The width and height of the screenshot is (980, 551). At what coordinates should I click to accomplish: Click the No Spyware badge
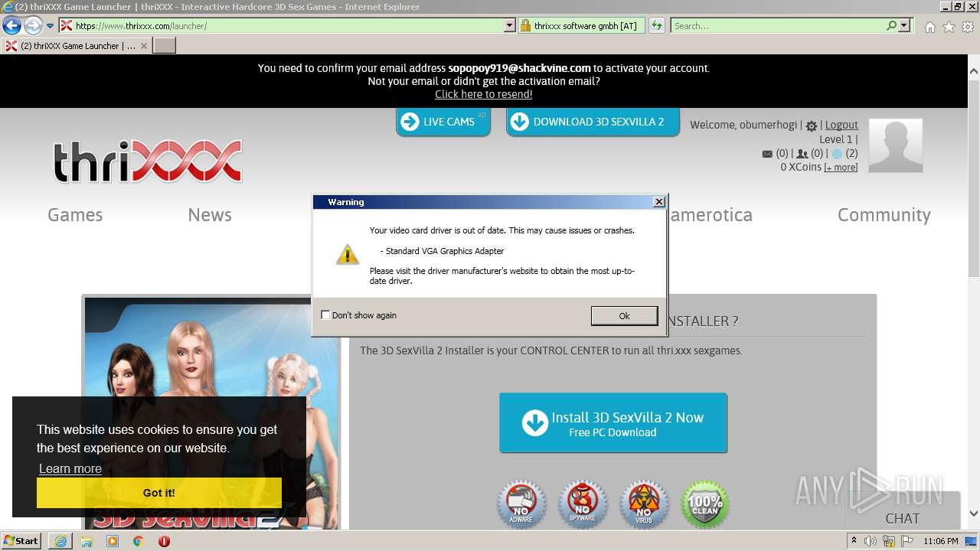click(x=583, y=504)
